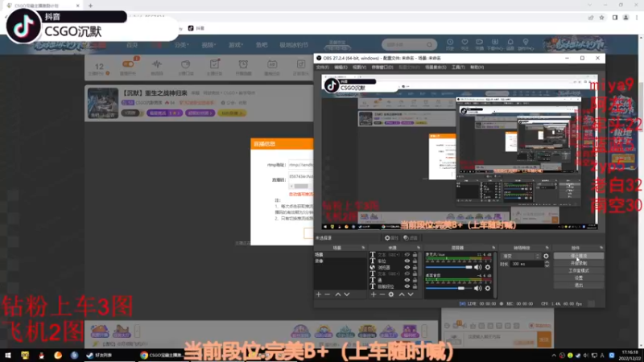Open the 编辑(E) menu in OBS
Image resolution: width=644 pixels, height=362 pixels.
click(x=341, y=68)
